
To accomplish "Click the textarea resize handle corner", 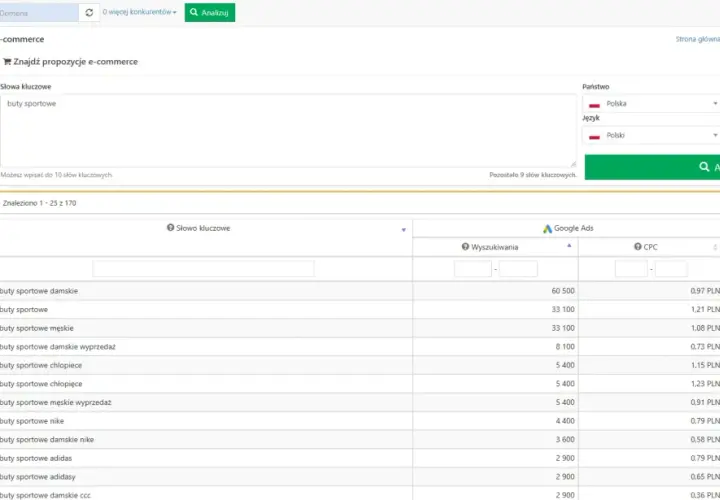I will coord(573,164).
